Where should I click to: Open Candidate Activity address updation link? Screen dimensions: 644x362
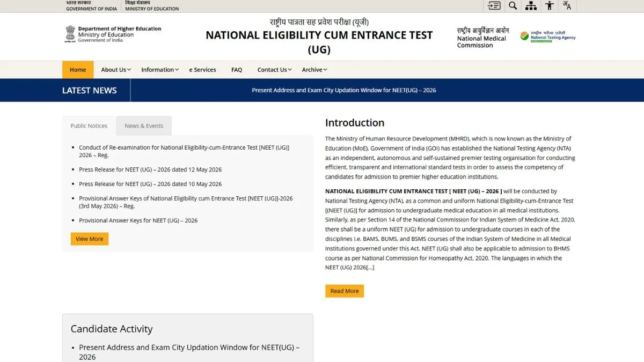point(189,352)
